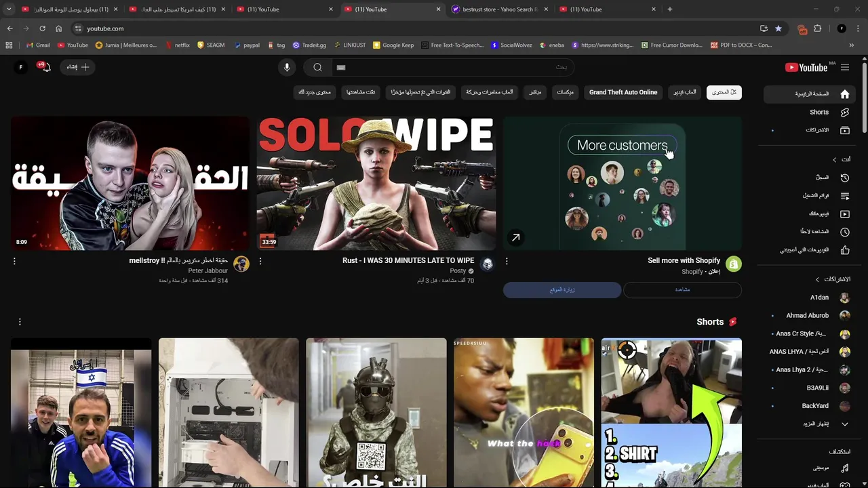Open options menu for Shopify ad
This screenshot has width=868, height=488.
click(507, 261)
